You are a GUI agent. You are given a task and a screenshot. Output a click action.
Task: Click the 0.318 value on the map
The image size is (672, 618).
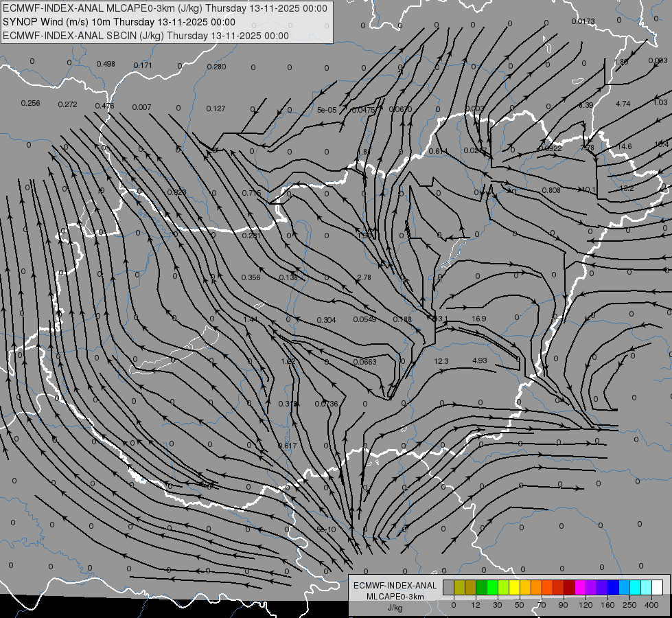[288, 404]
